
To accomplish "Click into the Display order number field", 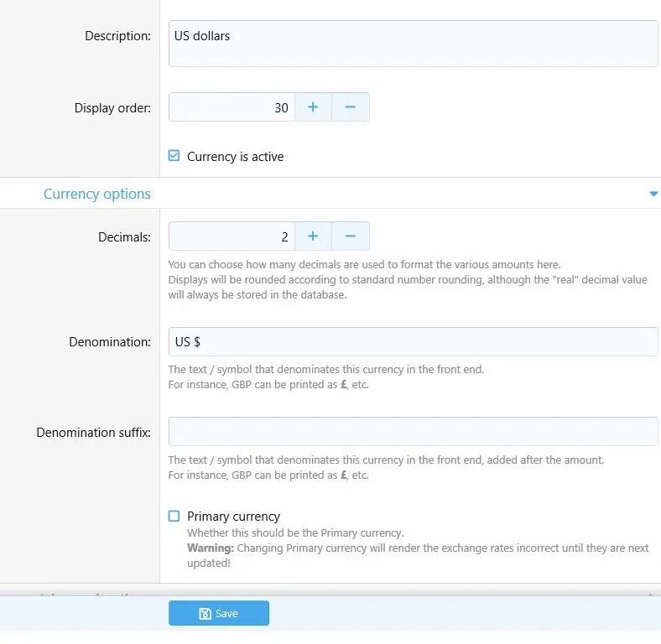I will click(x=232, y=107).
